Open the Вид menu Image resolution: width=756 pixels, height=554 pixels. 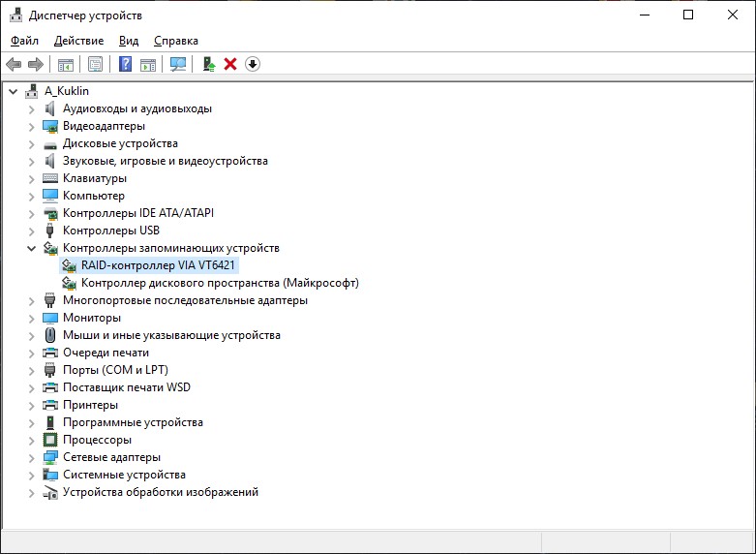(x=129, y=41)
